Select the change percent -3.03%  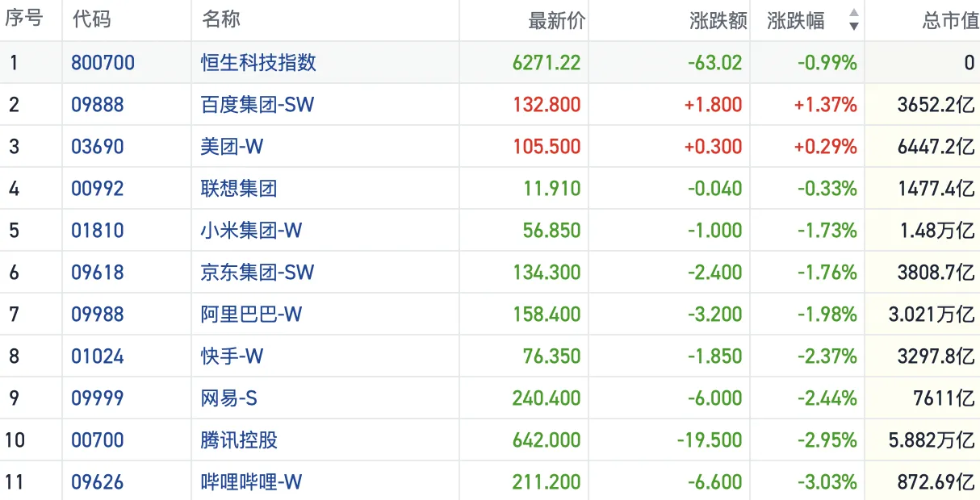click(x=827, y=482)
